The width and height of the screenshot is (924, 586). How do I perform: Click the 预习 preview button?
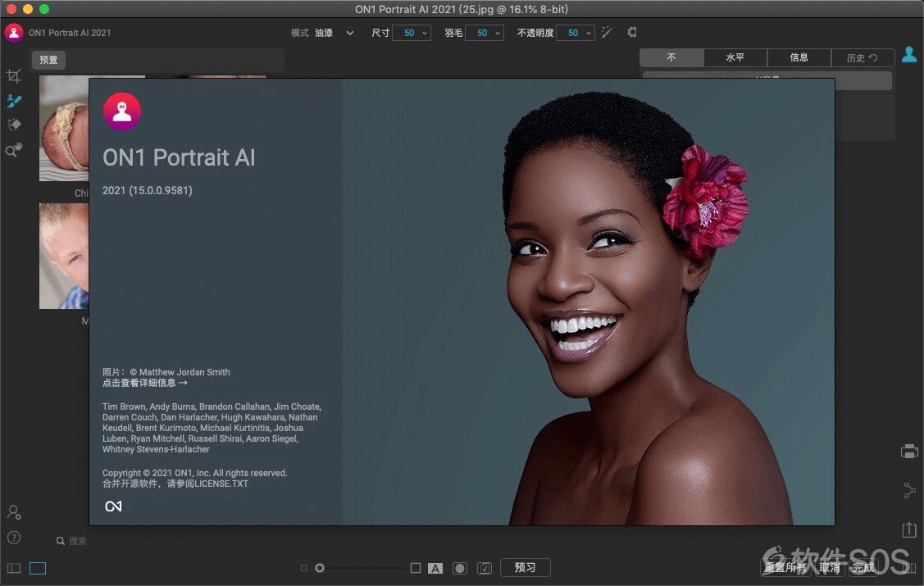pos(525,567)
